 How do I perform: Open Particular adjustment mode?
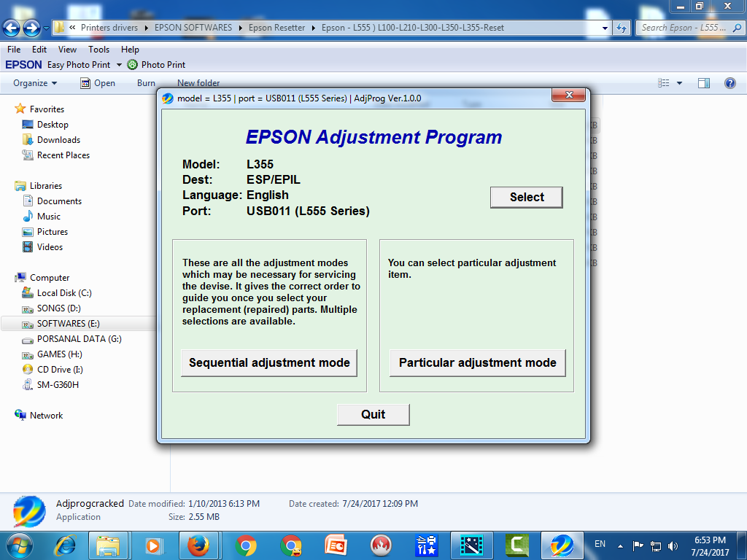pyautogui.click(x=477, y=363)
